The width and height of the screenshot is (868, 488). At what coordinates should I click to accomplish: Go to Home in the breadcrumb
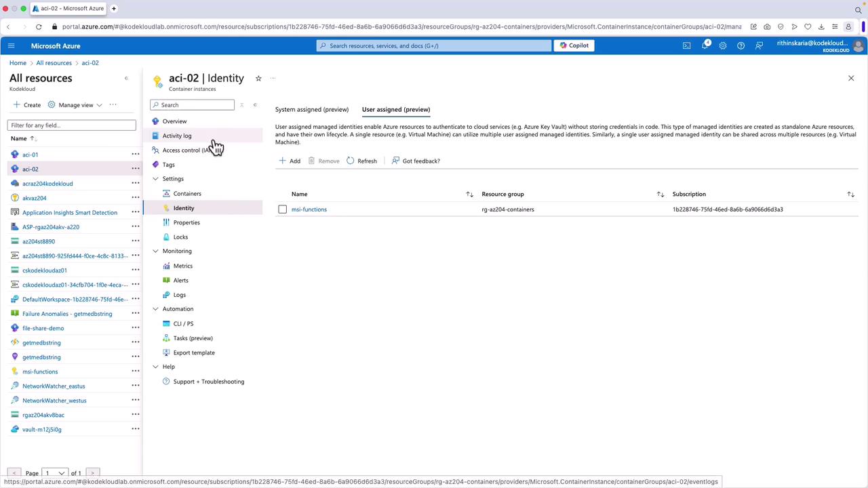click(18, 63)
